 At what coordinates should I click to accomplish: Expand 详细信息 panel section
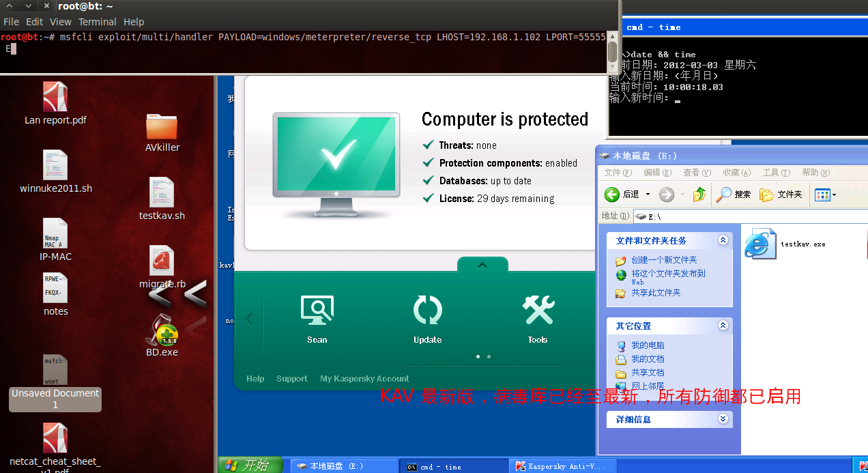pos(723,419)
